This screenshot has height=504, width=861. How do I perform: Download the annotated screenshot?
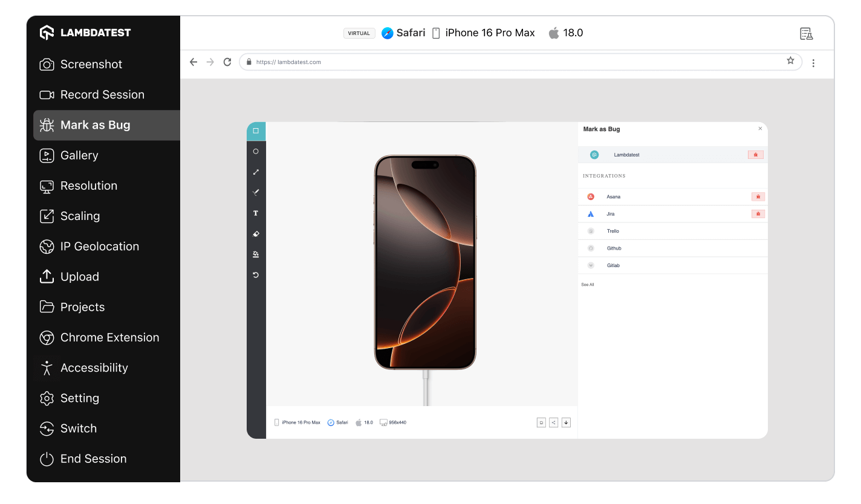[x=566, y=422]
